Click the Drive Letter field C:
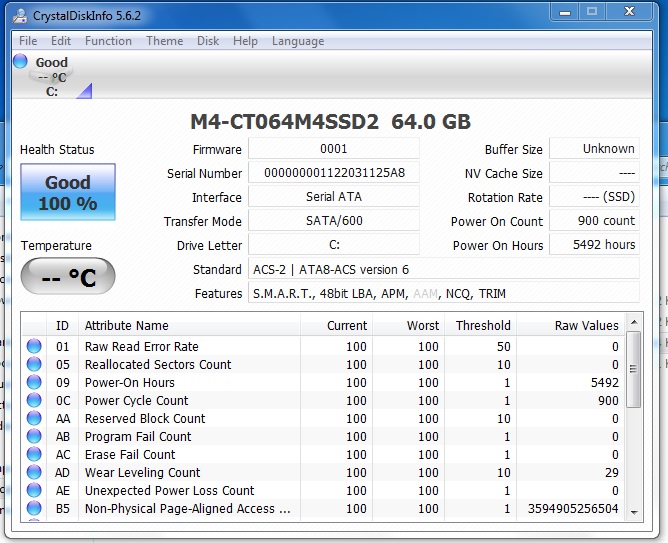668x543 pixels. pos(334,245)
